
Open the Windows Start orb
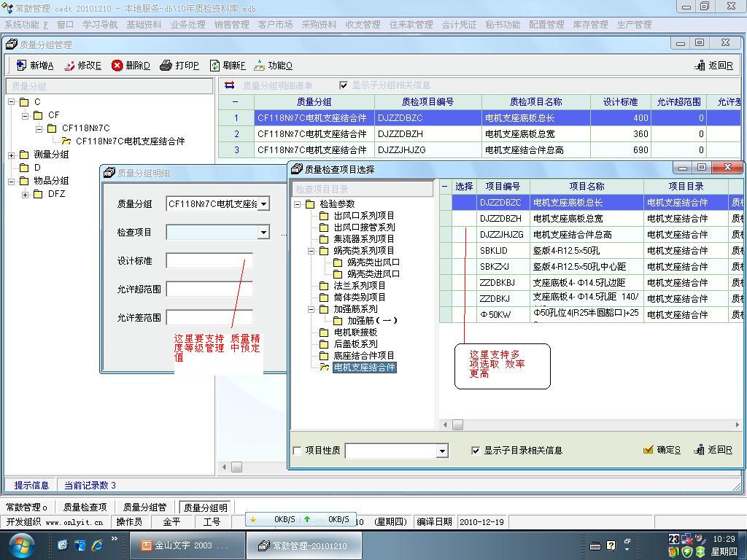(21, 545)
